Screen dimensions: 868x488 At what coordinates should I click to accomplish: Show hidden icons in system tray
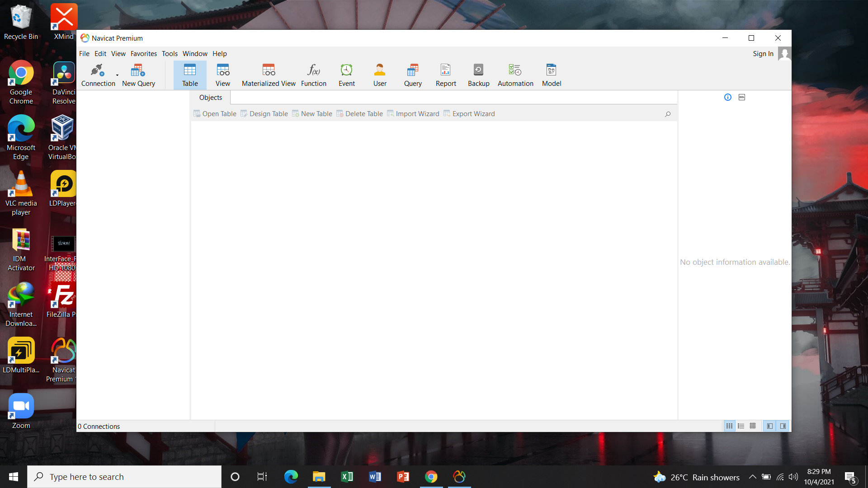pyautogui.click(x=753, y=477)
